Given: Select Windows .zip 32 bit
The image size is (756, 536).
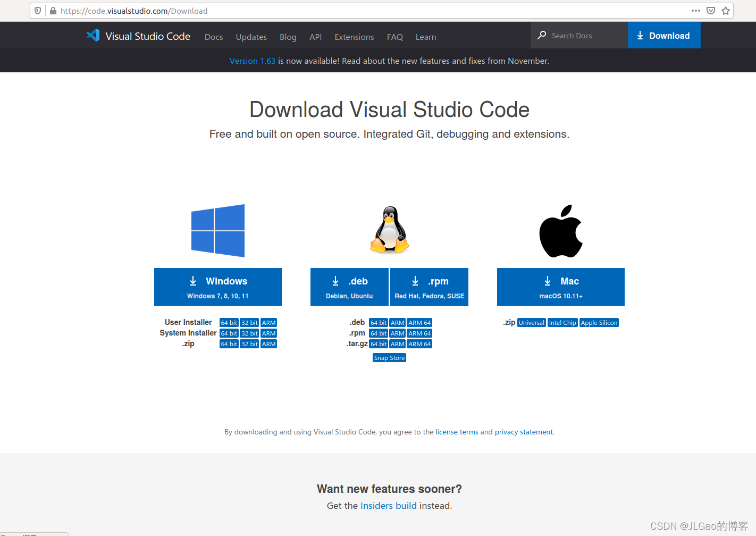Looking at the screenshot, I should pyautogui.click(x=249, y=344).
